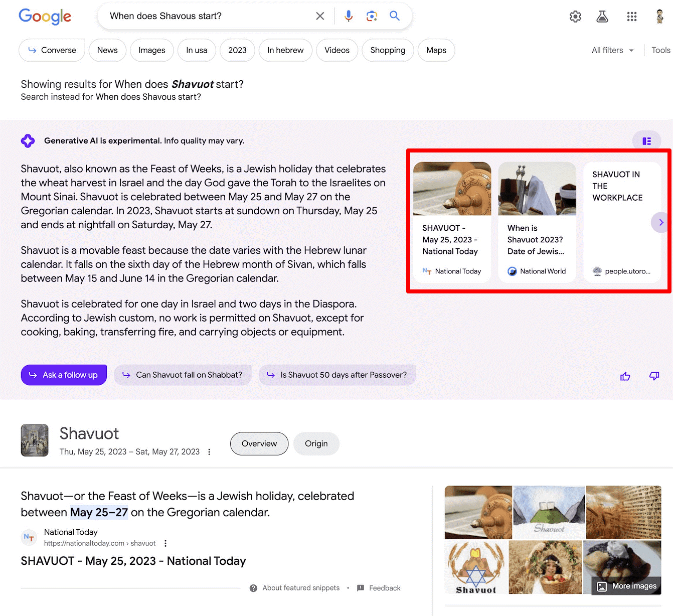The image size is (674, 616).
Task: Click the italic Shavuot corrected spelling link
Action: (193, 84)
